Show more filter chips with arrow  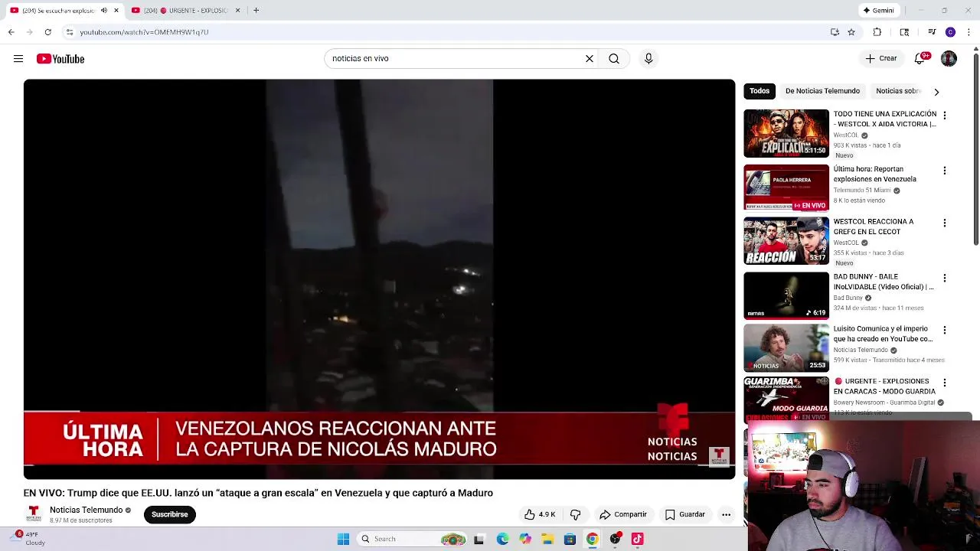pos(936,92)
